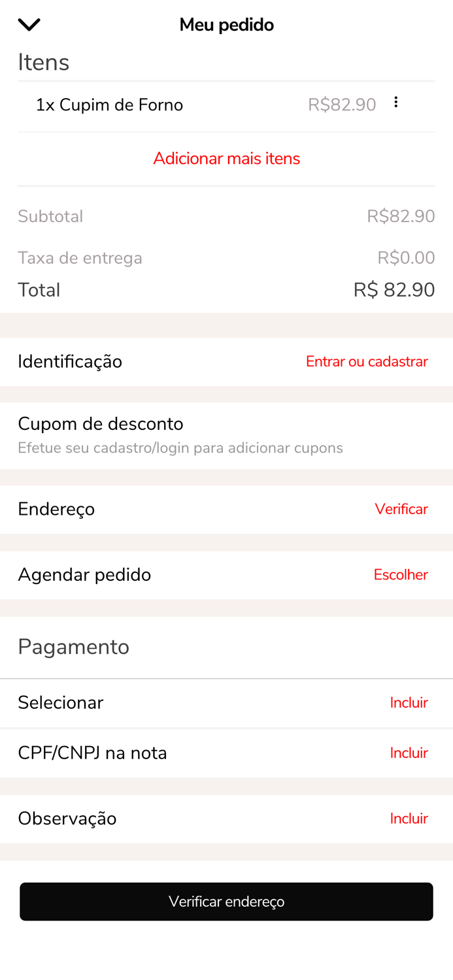The height and width of the screenshot is (980, 453).
Task: Select Entrar ou cadastrar to identify yourself
Action: [x=367, y=361]
